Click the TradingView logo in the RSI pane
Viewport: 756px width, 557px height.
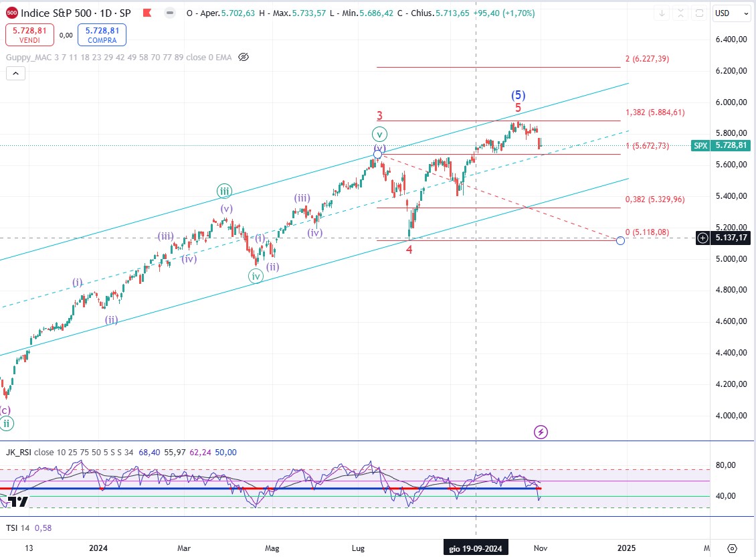18,501
